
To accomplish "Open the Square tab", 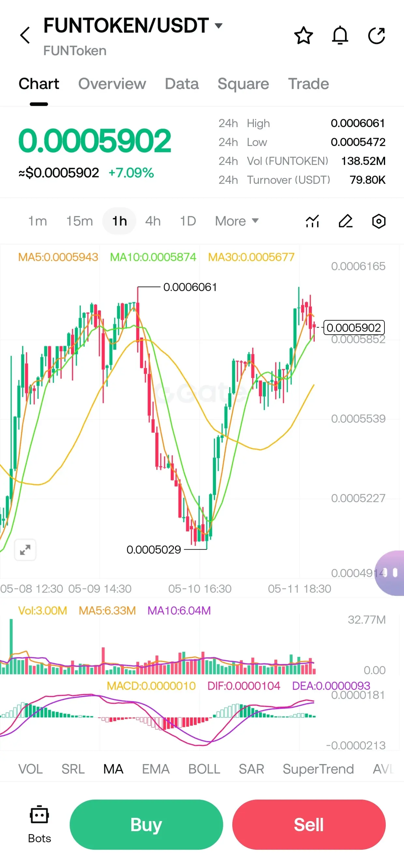I will [x=243, y=84].
